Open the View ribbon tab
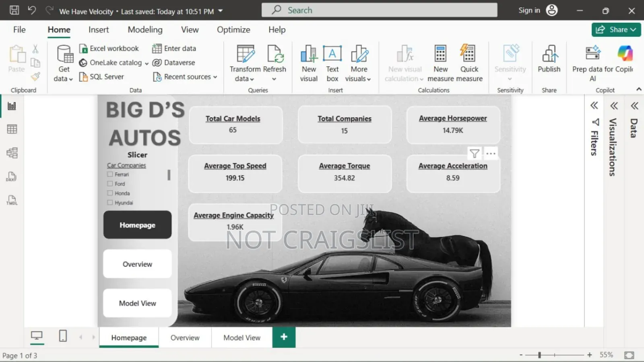Viewport: 644px width, 362px height. tap(190, 29)
